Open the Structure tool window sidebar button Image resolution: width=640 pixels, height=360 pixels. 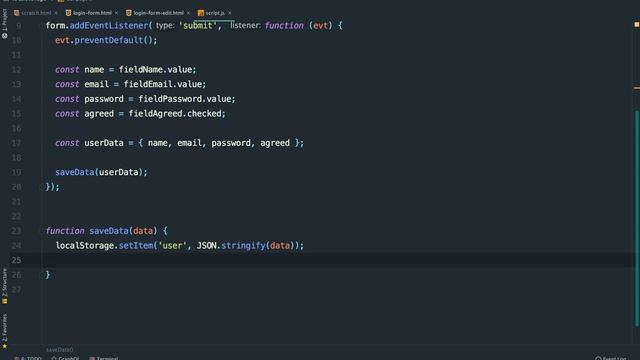[4, 286]
